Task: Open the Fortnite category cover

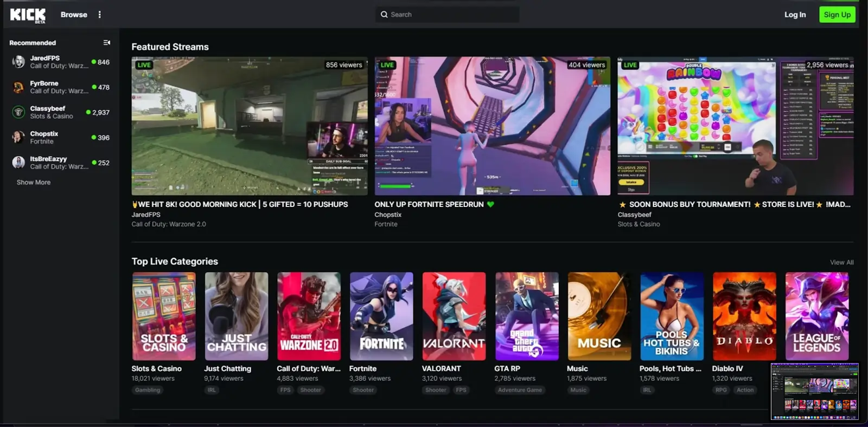Action: click(x=381, y=316)
